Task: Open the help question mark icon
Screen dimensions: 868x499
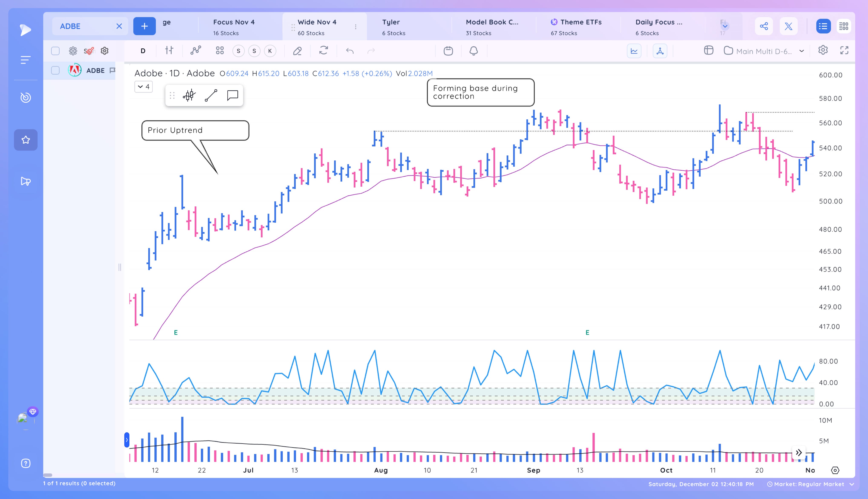Action: tap(26, 463)
